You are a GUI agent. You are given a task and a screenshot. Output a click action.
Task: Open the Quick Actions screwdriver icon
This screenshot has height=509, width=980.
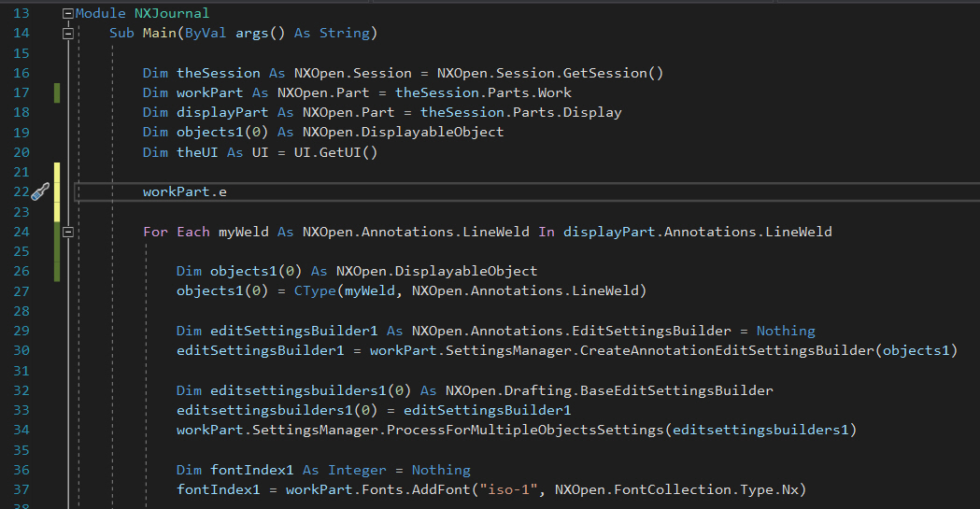[40, 191]
